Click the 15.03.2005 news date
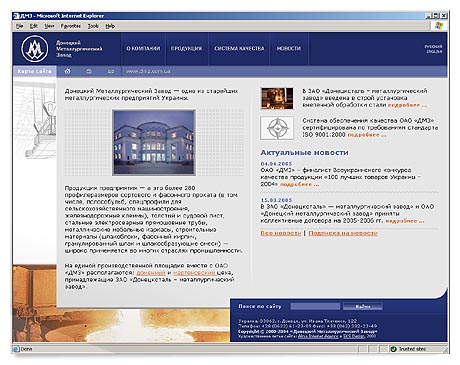This screenshot has width=460, height=365. [276, 200]
